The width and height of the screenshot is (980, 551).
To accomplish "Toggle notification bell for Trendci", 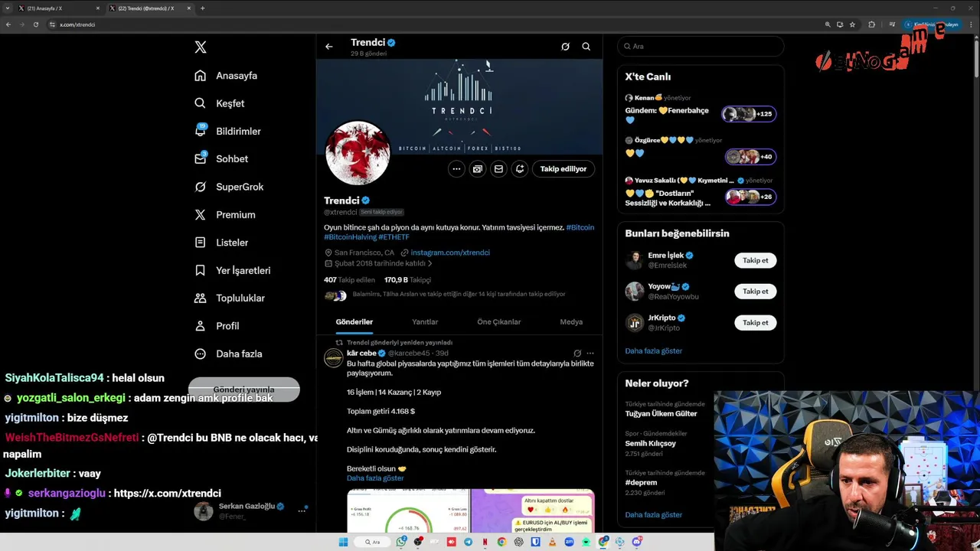I will point(520,169).
